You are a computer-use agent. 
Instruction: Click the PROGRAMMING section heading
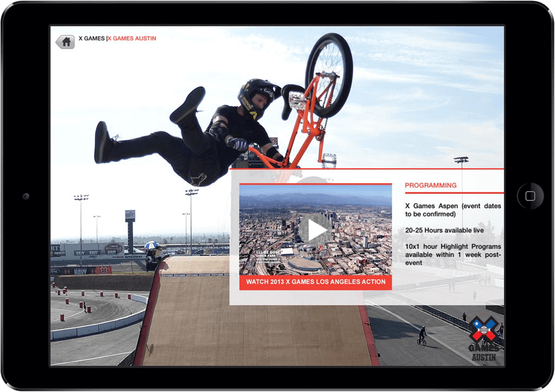pos(431,185)
